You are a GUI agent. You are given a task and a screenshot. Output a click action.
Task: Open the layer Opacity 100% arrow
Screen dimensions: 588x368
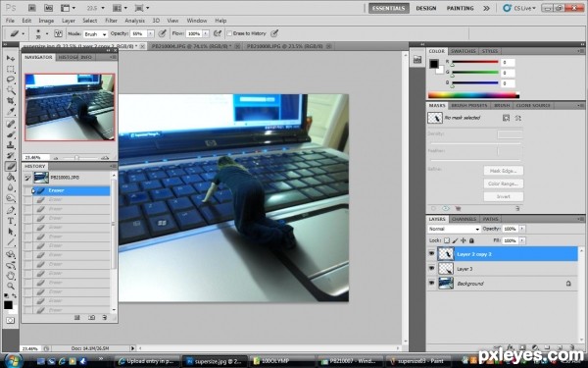click(521, 229)
